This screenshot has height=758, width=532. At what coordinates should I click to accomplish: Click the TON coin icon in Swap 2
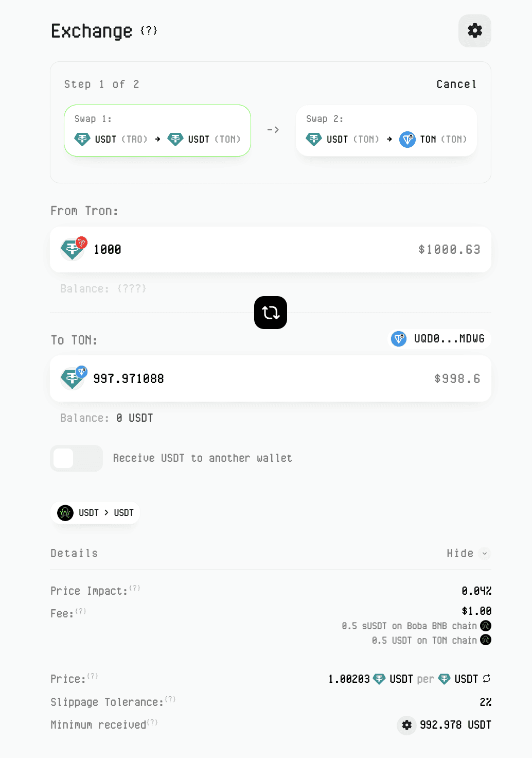tap(407, 139)
